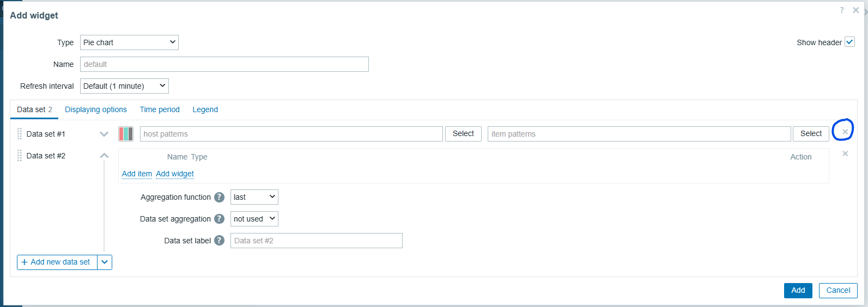Open Data set label help icon
This screenshot has height=307, width=868.
point(219,241)
